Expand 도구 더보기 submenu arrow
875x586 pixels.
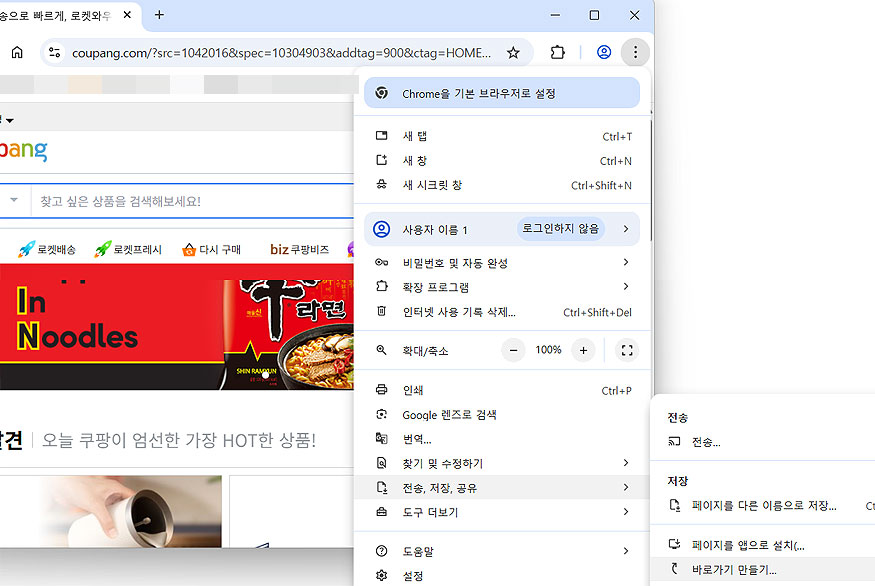click(x=626, y=512)
